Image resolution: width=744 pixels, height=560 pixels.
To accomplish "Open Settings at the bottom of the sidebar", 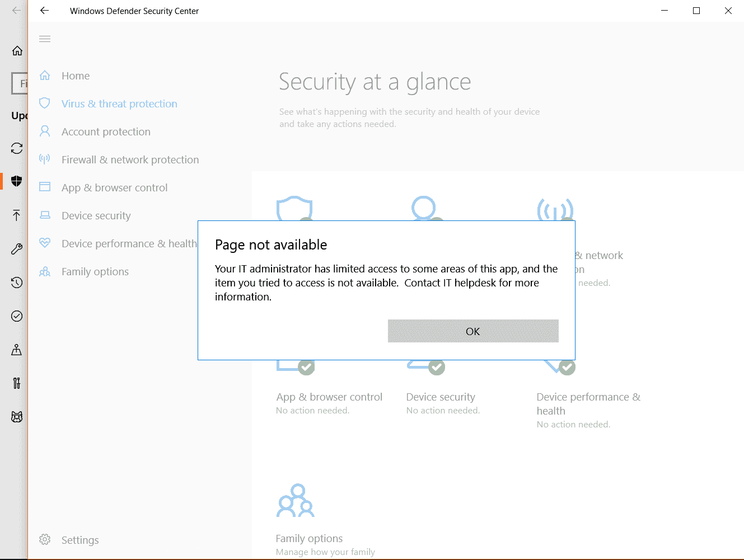I will pyautogui.click(x=80, y=540).
